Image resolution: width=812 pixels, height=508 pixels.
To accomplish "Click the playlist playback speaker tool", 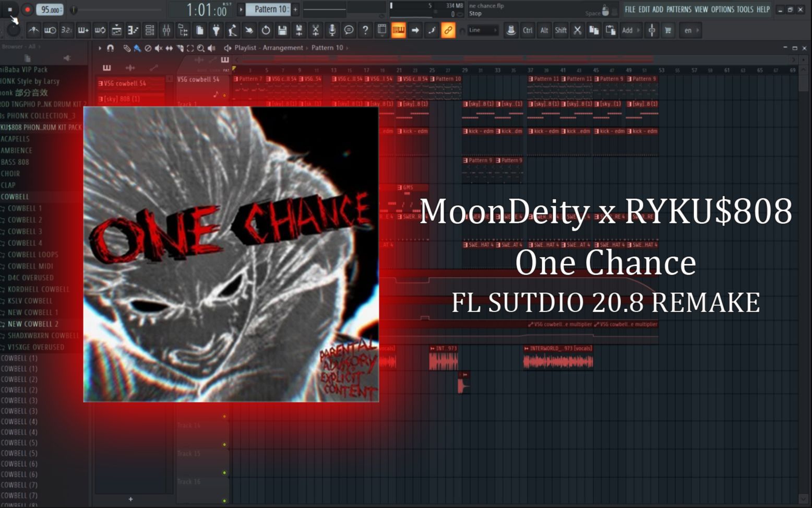I will click(x=211, y=48).
